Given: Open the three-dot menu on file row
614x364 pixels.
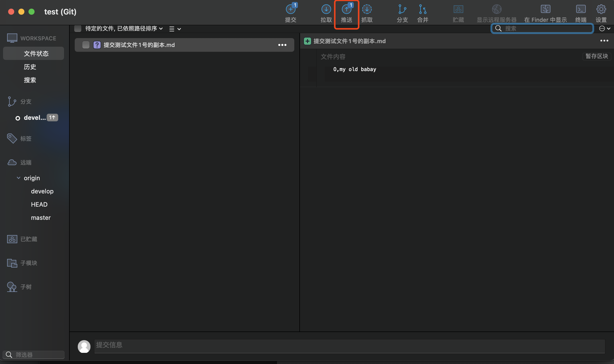Looking at the screenshot, I should [282, 45].
